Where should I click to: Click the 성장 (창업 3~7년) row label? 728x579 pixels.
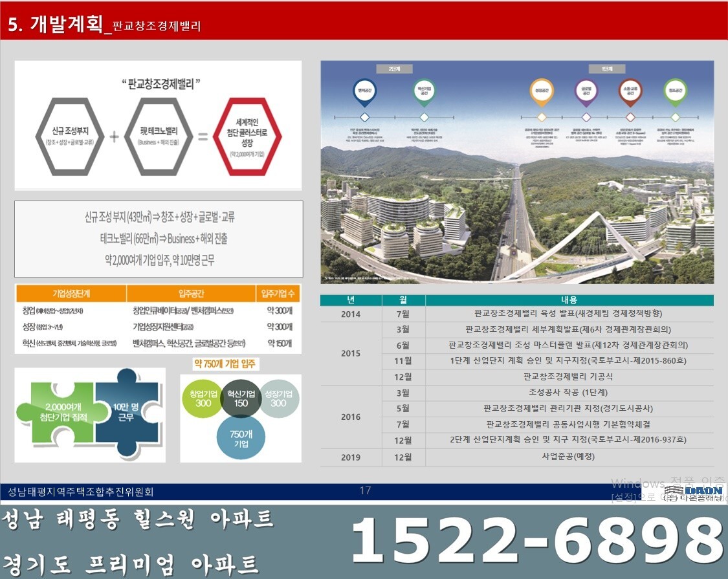[x=42, y=327]
